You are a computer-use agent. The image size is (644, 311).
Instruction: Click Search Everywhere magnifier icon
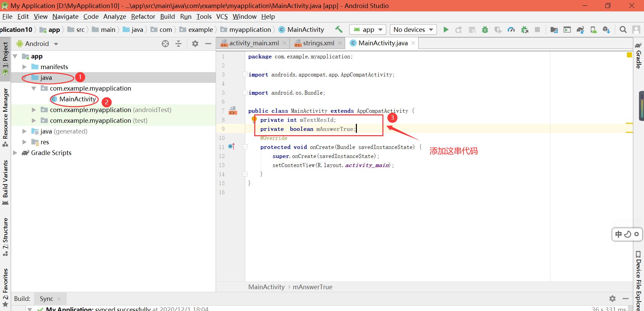[623, 30]
